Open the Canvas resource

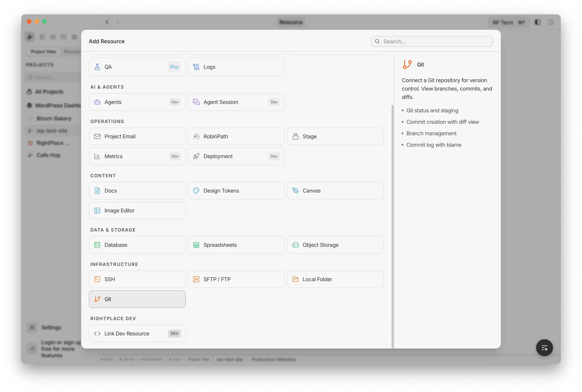[335, 190]
